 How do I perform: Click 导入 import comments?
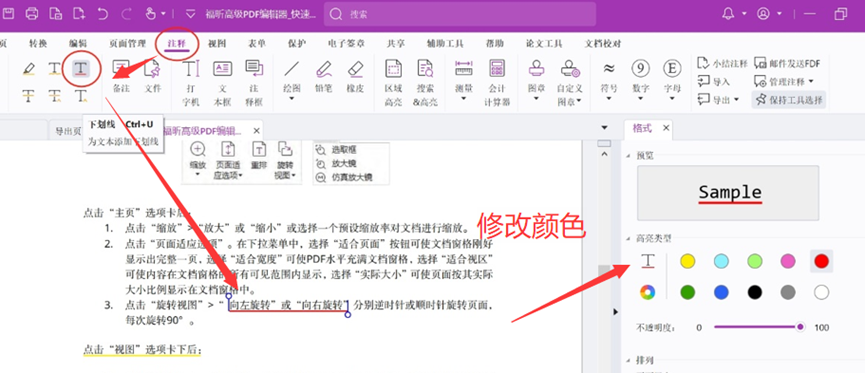pyautogui.click(x=713, y=82)
